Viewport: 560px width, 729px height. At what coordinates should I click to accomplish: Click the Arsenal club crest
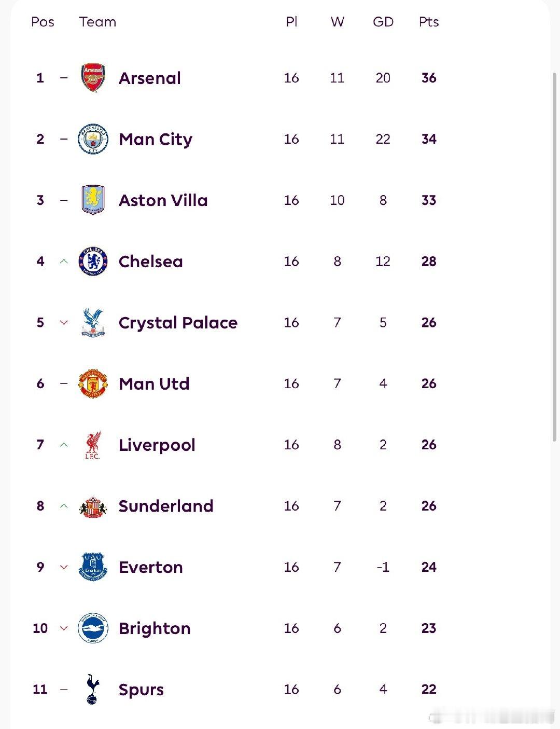click(x=93, y=78)
